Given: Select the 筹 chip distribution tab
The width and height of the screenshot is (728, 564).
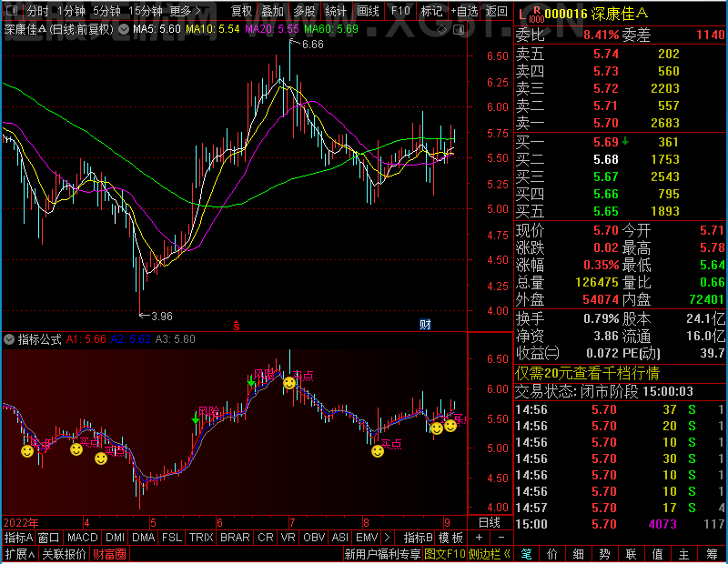Looking at the screenshot, I should click(713, 554).
